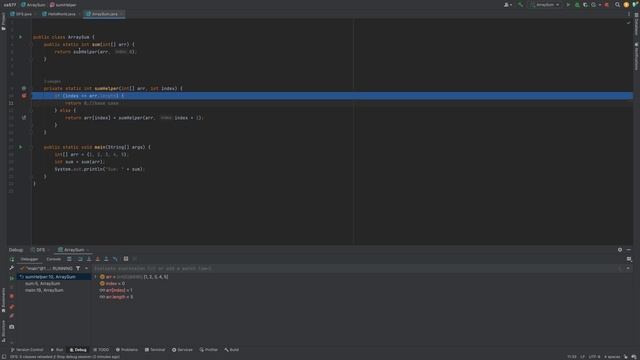The width and height of the screenshot is (640, 360).
Task: Close the ArraySum.java editor tab
Action: click(x=122, y=14)
